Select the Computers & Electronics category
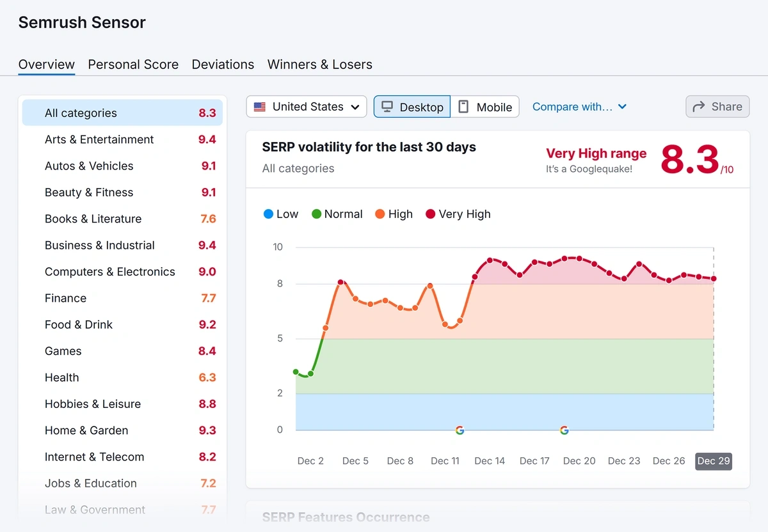The image size is (768, 532). [122, 272]
